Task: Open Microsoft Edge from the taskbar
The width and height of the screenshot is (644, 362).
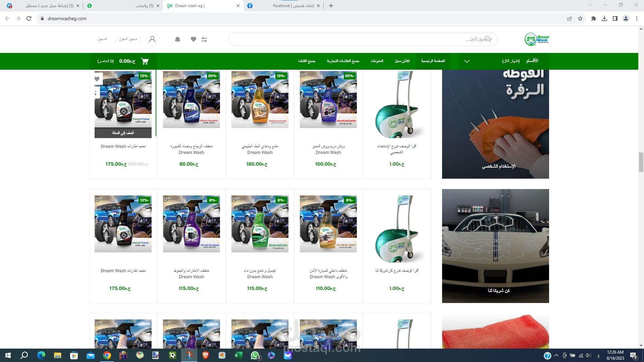Action: point(41,355)
